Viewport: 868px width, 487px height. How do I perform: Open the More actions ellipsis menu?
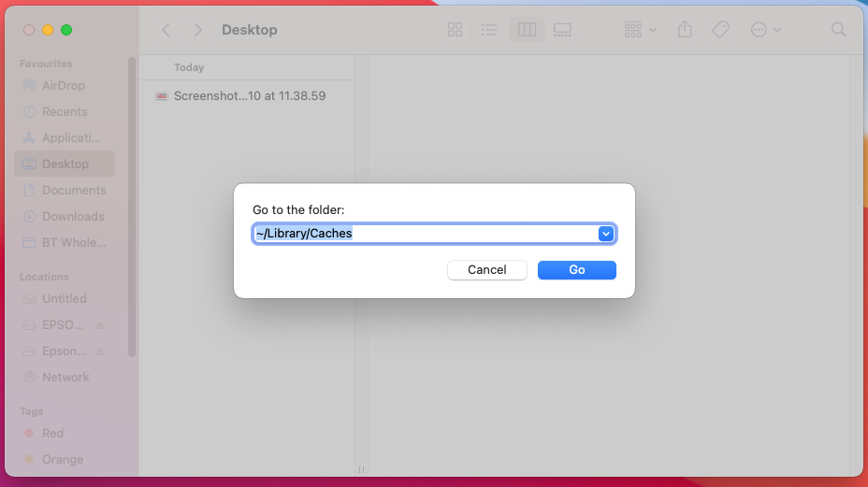tap(766, 30)
